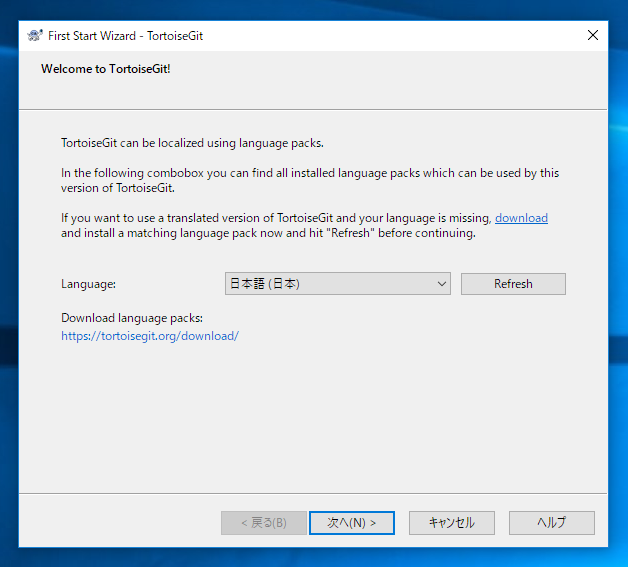The height and width of the screenshot is (567, 628).
Task: Click the text "TortoiseGit can be localized using language packs."
Action: 192,143
